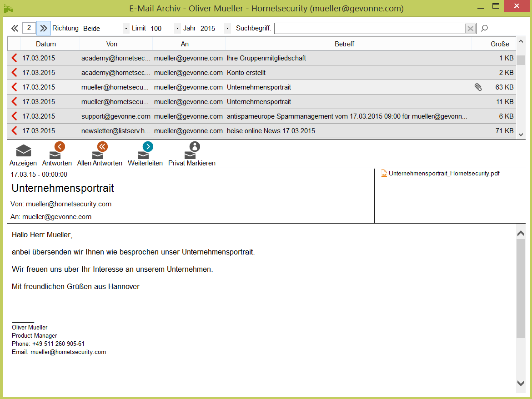Select the Unternehmensportrait email sized 63 KB

click(x=261, y=87)
